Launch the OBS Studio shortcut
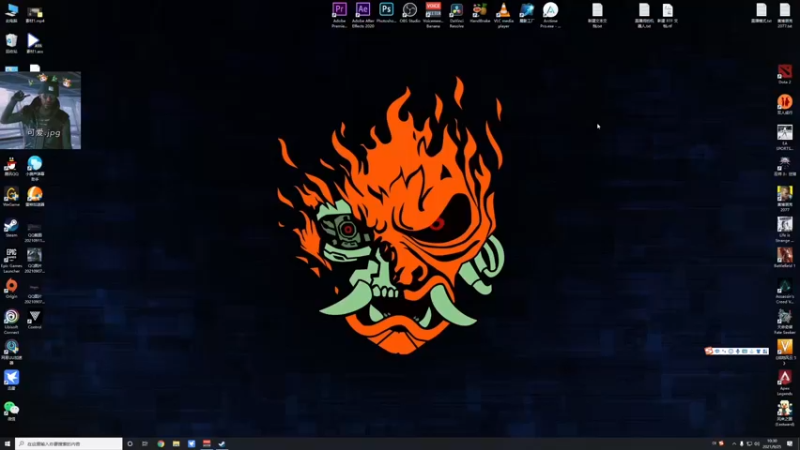Image resolution: width=800 pixels, height=450 pixels. tap(410, 13)
